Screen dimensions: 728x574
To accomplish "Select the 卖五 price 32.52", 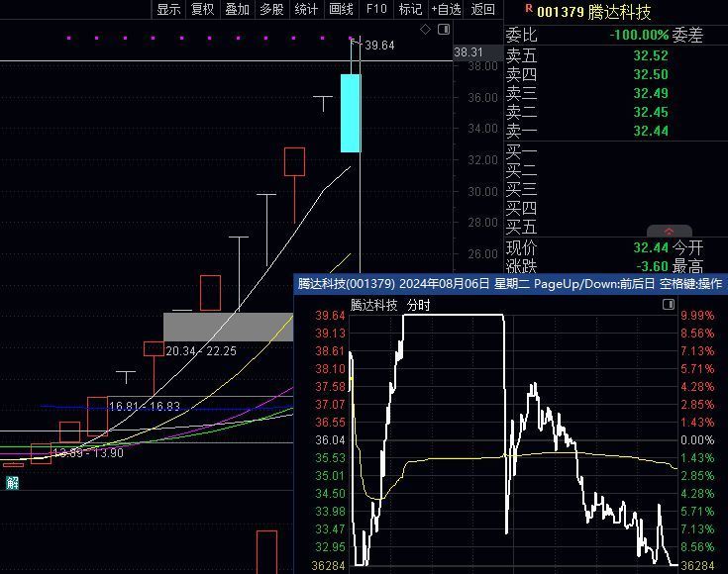I will 651,55.
